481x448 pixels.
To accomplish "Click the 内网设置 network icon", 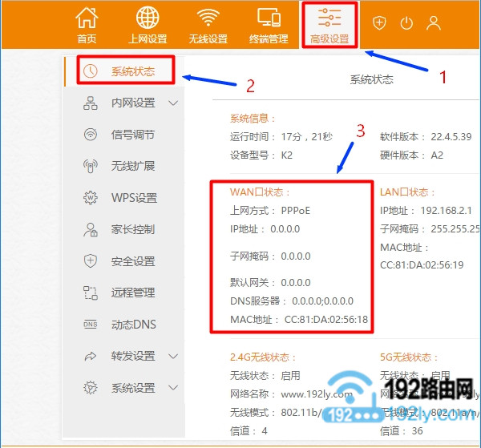I will (91, 103).
